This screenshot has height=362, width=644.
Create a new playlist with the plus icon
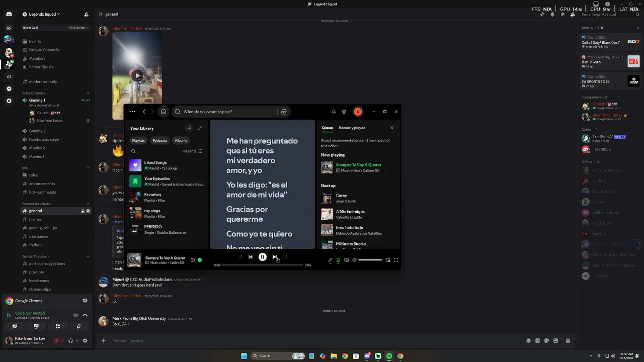pyautogui.click(x=189, y=128)
